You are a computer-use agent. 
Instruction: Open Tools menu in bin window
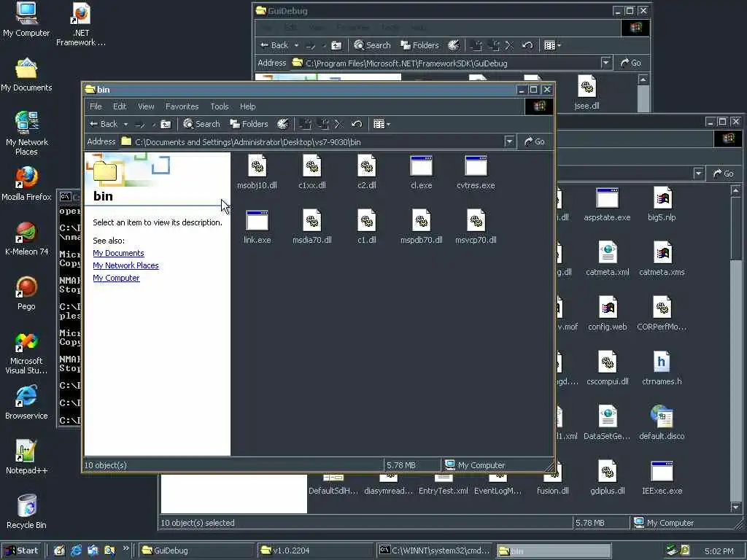click(219, 106)
